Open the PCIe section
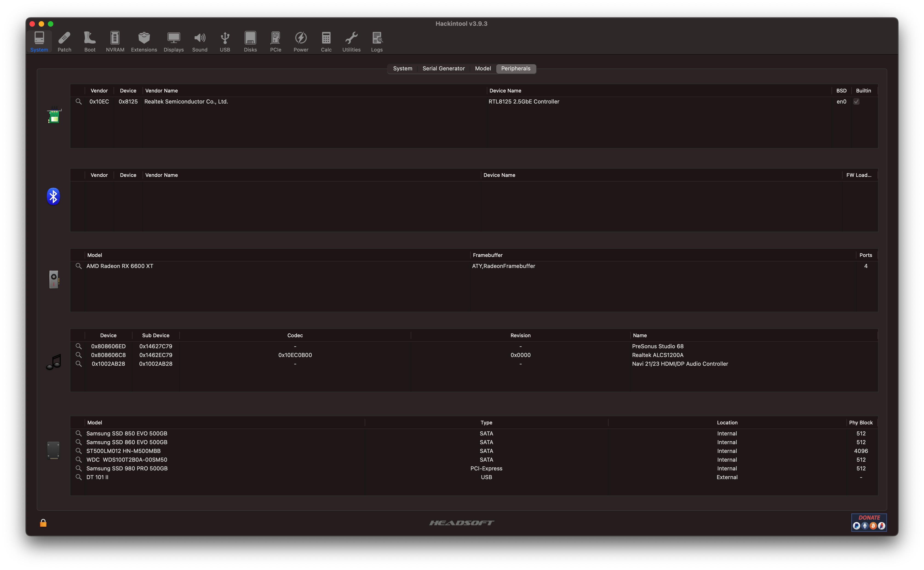This screenshot has width=924, height=570. click(275, 41)
